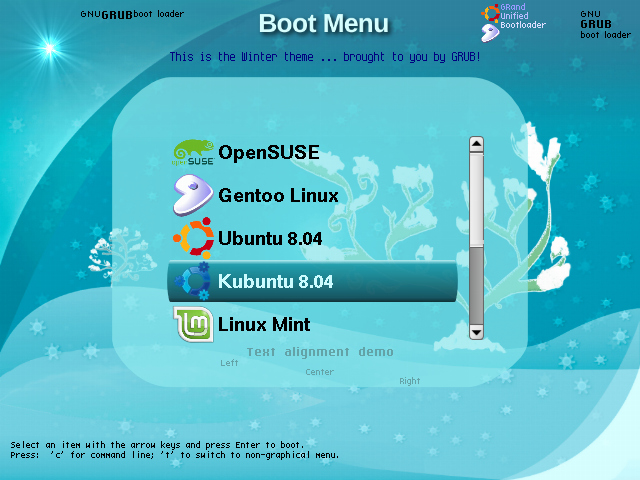
Task: Choose the highlighted Kubuntu 8.04 entry
Action: (312, 281)
